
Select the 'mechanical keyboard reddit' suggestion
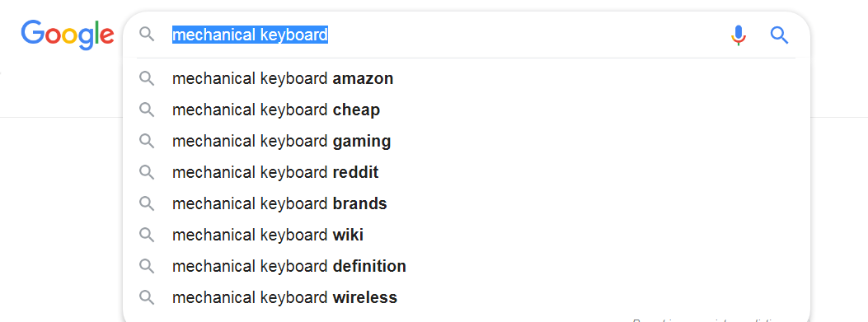466,173
